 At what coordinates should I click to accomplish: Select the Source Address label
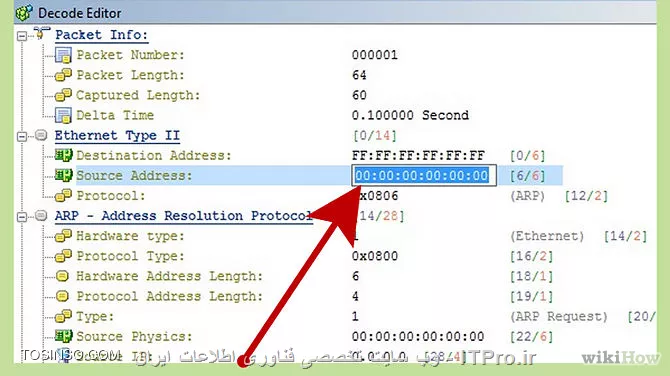click(x=134, y=176)
